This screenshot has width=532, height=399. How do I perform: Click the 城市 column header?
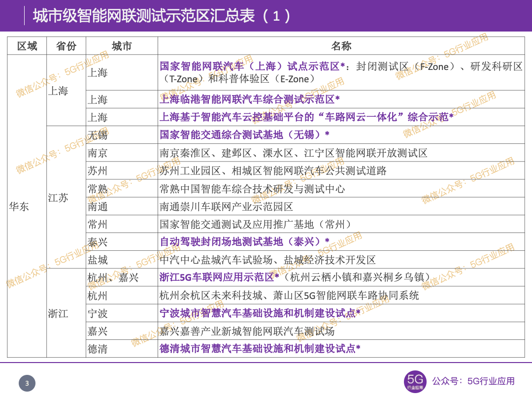pos(122,46)
